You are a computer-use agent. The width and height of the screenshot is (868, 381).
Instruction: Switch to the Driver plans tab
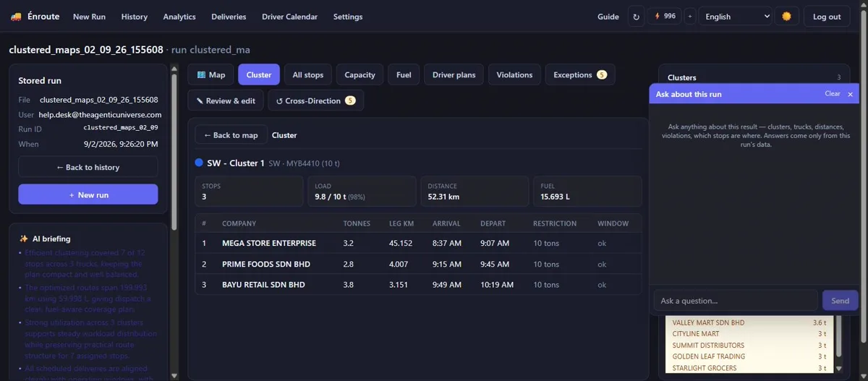coord(454,74)
